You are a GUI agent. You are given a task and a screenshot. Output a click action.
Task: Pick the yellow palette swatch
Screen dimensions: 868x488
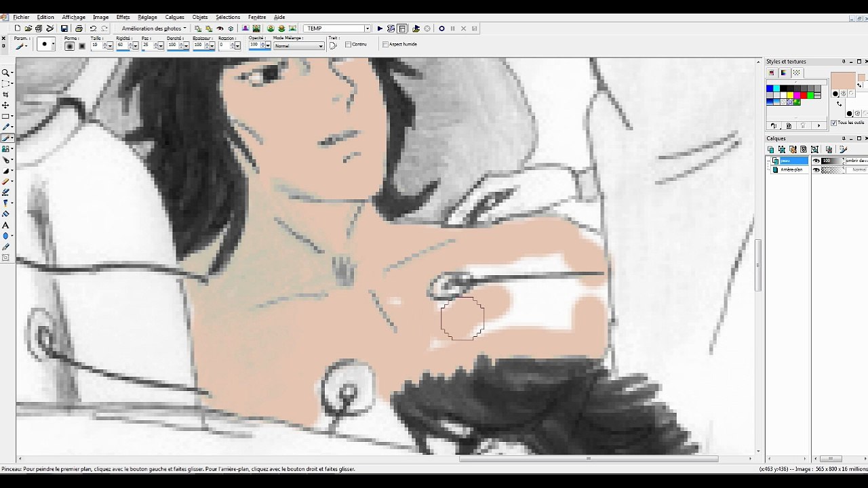coord(790,96)
